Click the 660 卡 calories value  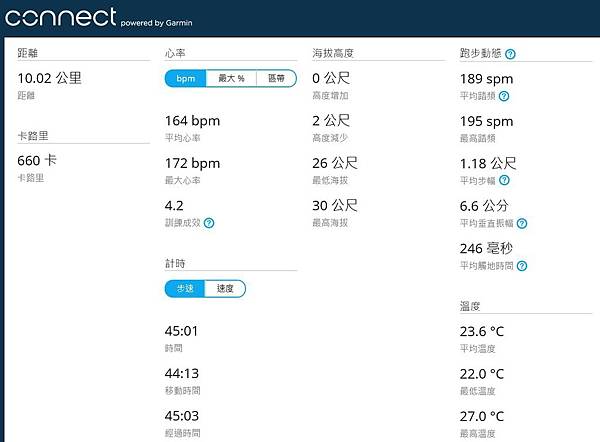point(39,160)
